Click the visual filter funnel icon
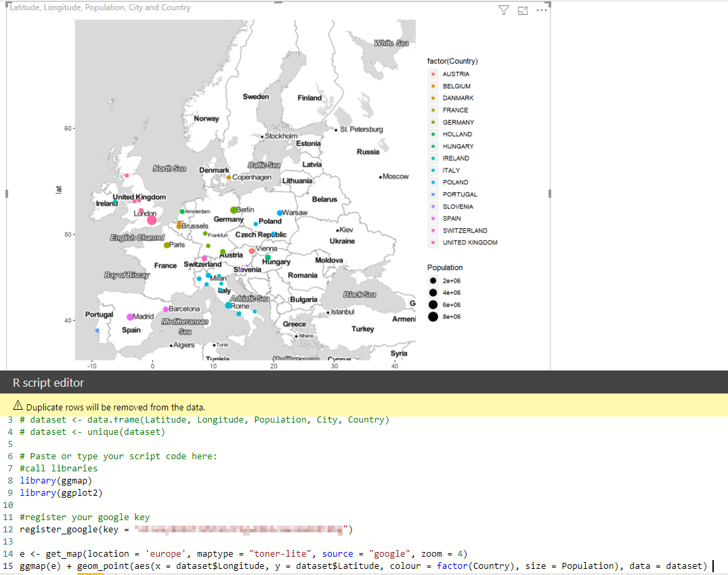 503,10
